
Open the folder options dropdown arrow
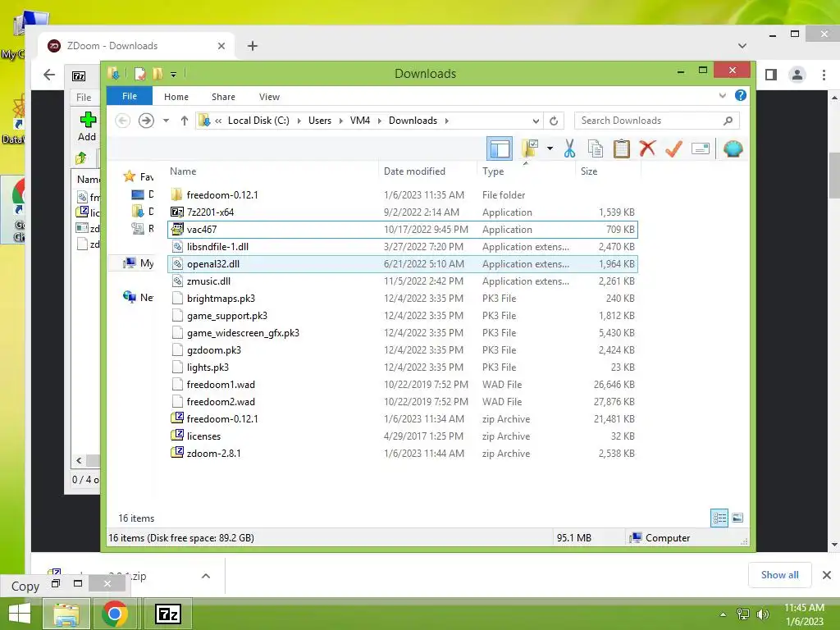(x=550, y=148)
